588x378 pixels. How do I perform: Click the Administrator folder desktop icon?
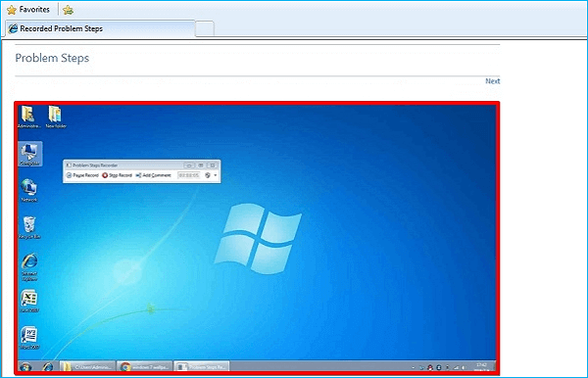click(28, 117)
